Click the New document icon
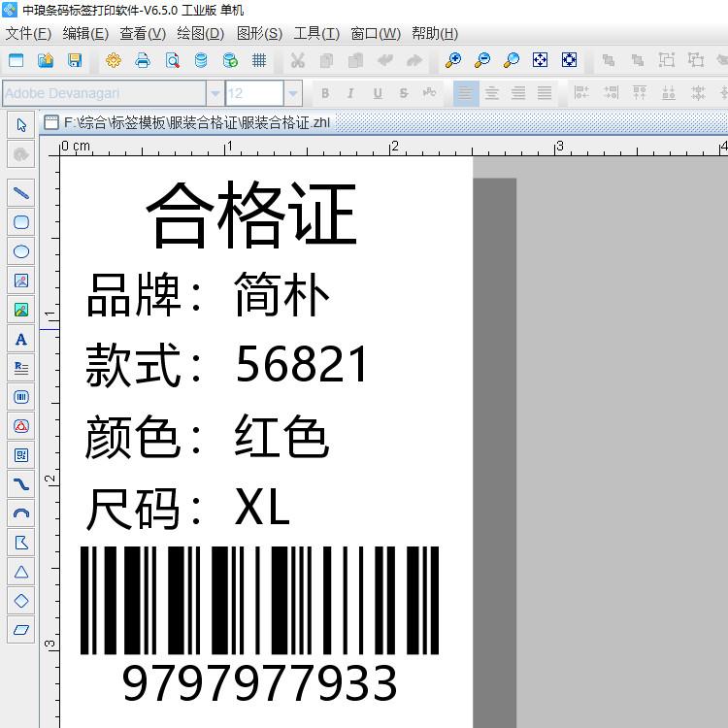Screen dimensions: 728x728 coord(17,60)
